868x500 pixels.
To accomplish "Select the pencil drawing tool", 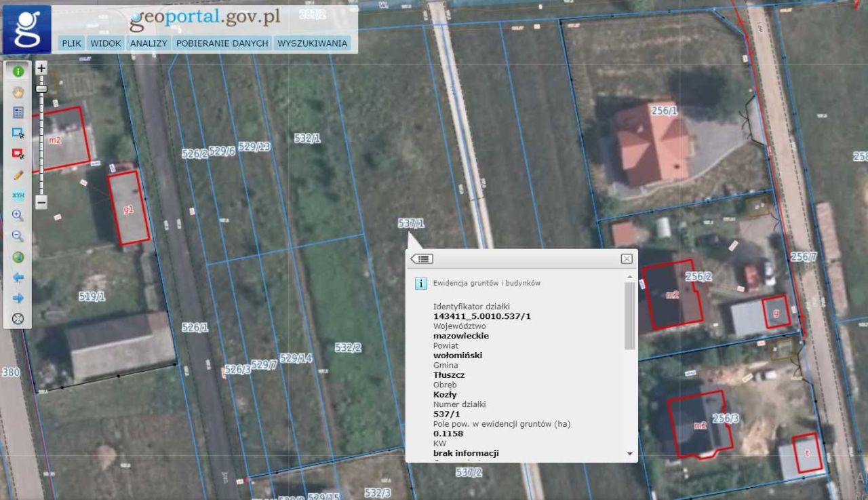I will coord(18,175).
